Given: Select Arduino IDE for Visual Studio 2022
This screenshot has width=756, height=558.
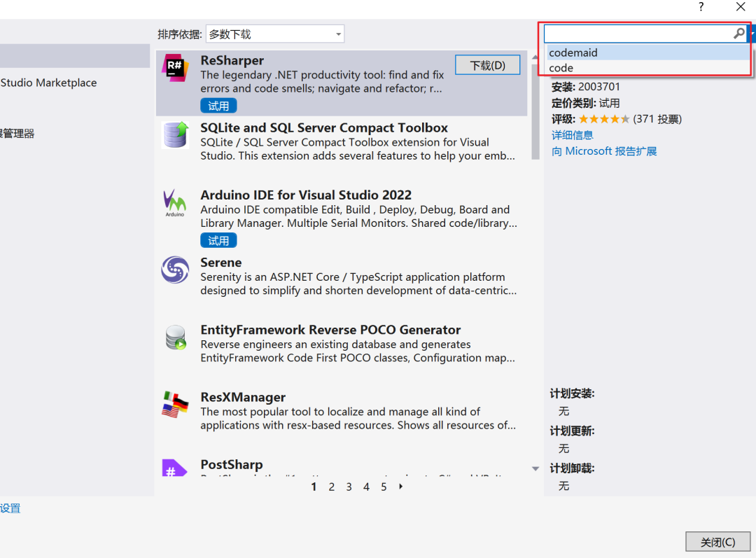Looking at the screenshot, I should (306, 195).
